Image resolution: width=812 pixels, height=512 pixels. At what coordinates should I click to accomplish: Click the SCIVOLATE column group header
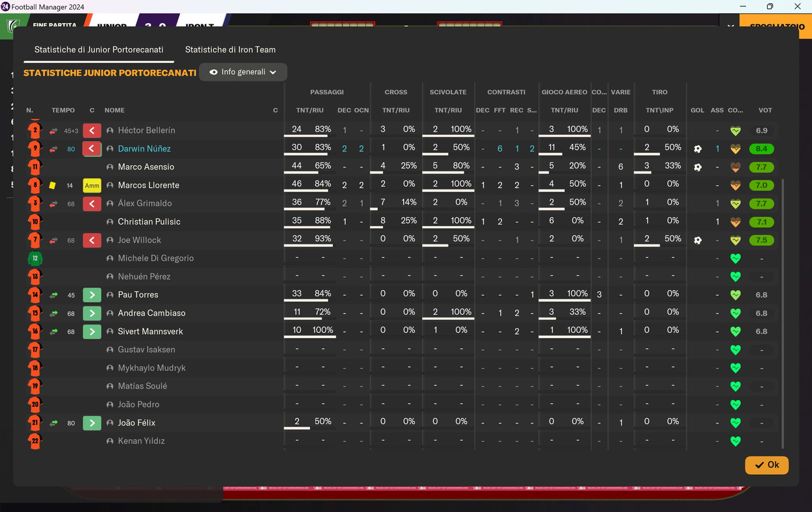pos(448,92)
